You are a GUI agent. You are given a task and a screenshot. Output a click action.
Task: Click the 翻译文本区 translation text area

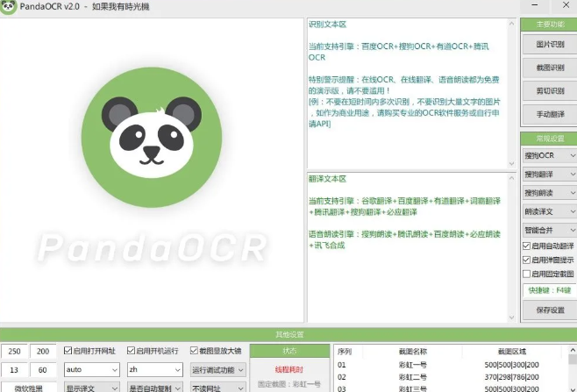408,247
